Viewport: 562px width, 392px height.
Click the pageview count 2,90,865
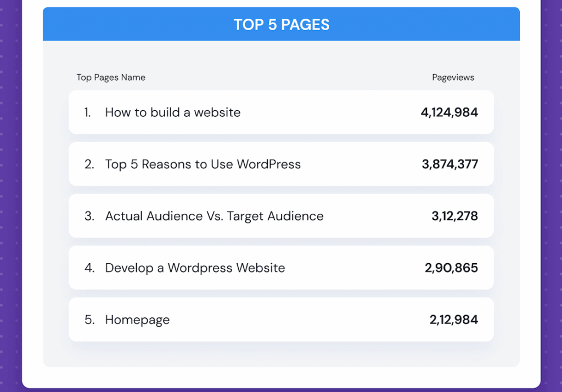point(454,268)
